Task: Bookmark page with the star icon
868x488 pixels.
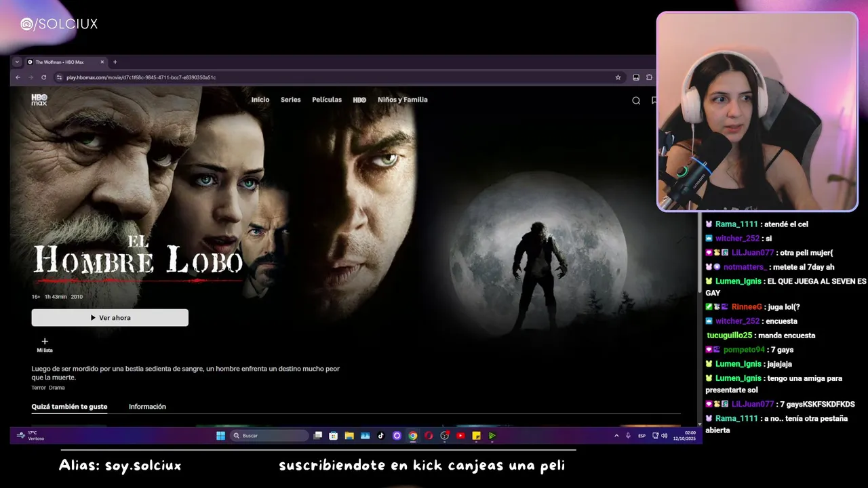Action: point(618,77)
